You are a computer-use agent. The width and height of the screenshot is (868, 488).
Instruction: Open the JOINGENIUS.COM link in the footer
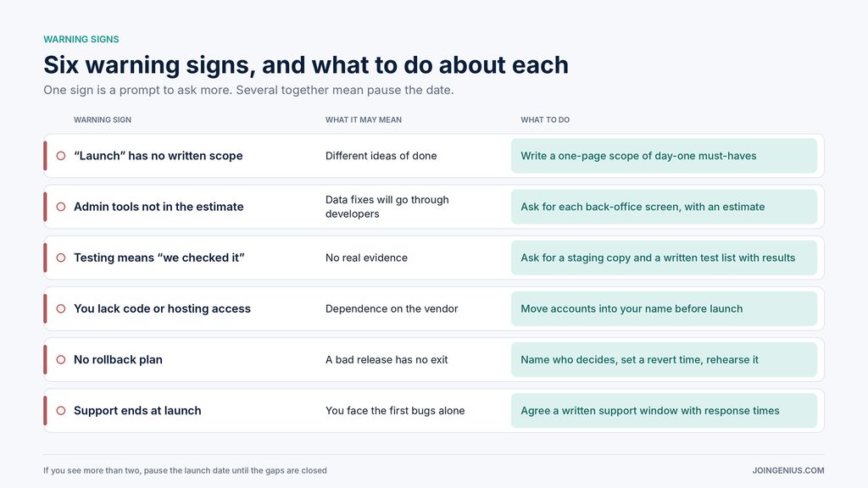coord(788,471)
